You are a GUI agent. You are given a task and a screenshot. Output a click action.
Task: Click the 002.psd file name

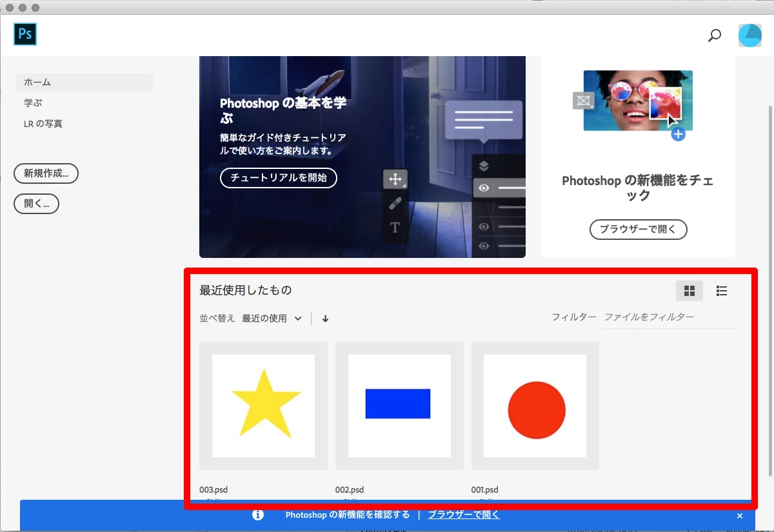click(x=350, y=490)
